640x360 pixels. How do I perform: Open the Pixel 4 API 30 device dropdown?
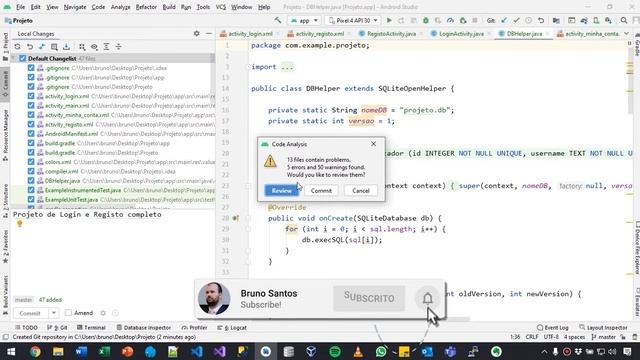tap(353, 20)
